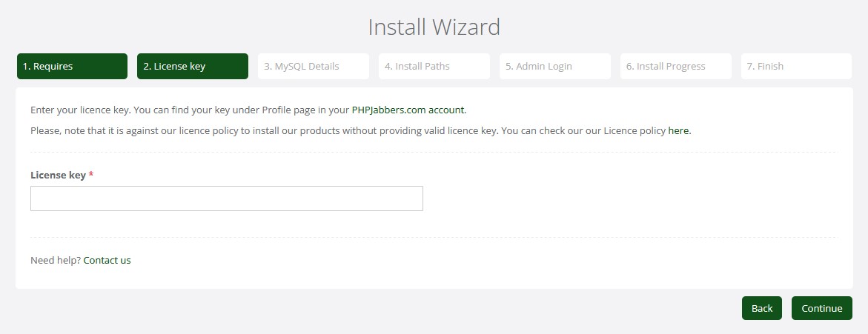Switch to the Install Paths step

coord(434,66)
